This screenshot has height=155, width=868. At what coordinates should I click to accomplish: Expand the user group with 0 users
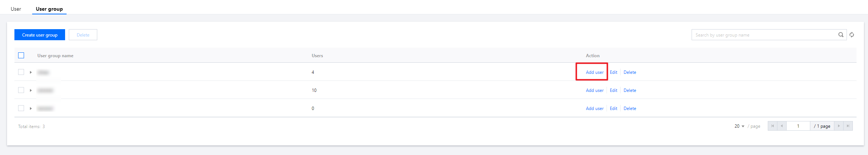pos(31,108)
